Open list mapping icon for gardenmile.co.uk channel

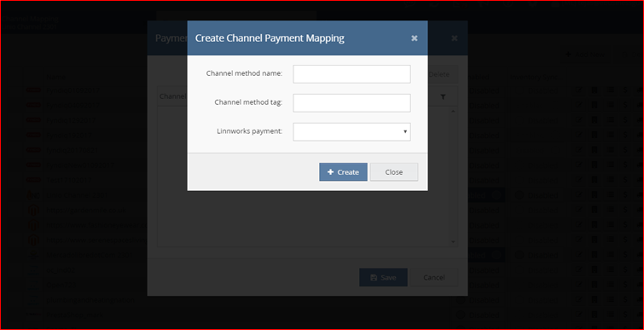(x=611, y=210)
